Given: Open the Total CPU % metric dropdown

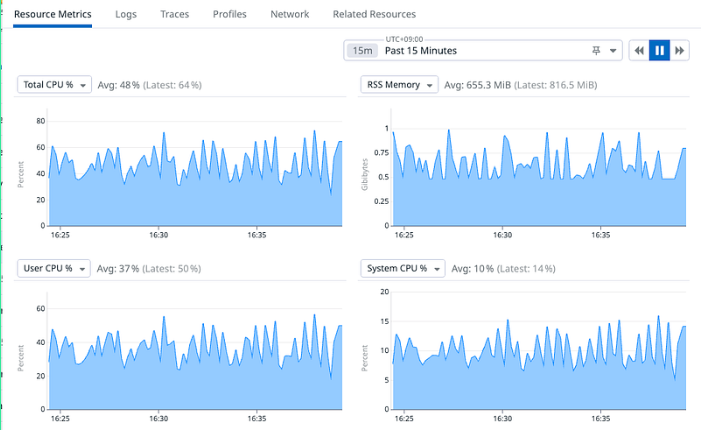Looking at the screenshot, I should 54,84.
